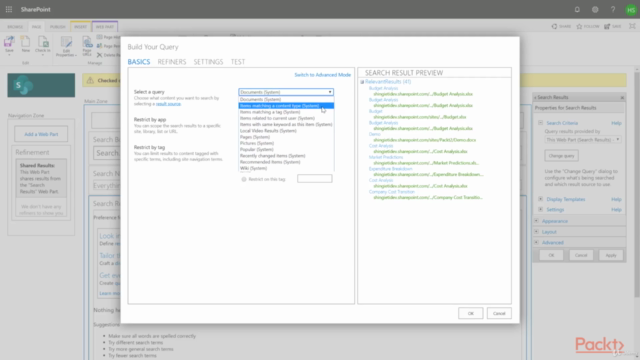
Task: Expand the Advanced section
Action: (536, 242)
